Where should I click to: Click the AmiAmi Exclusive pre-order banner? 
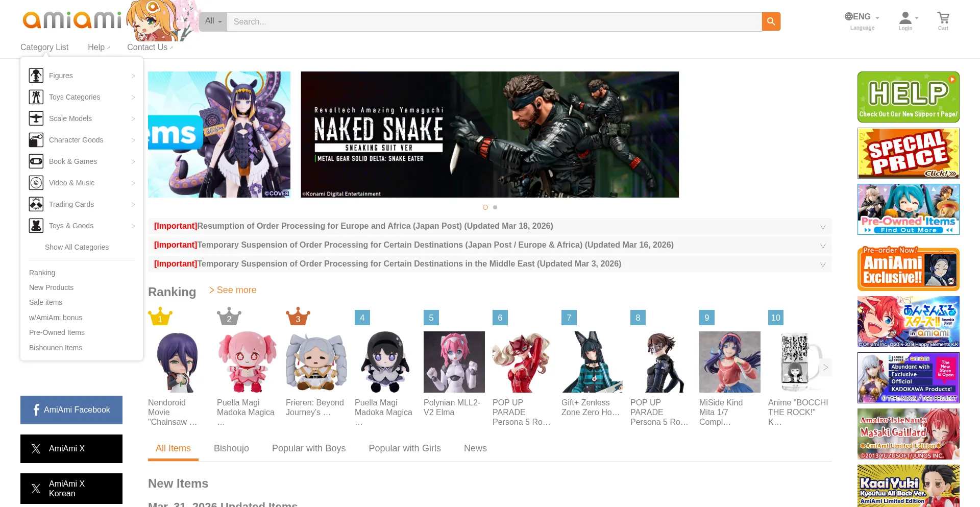[909, 269]
